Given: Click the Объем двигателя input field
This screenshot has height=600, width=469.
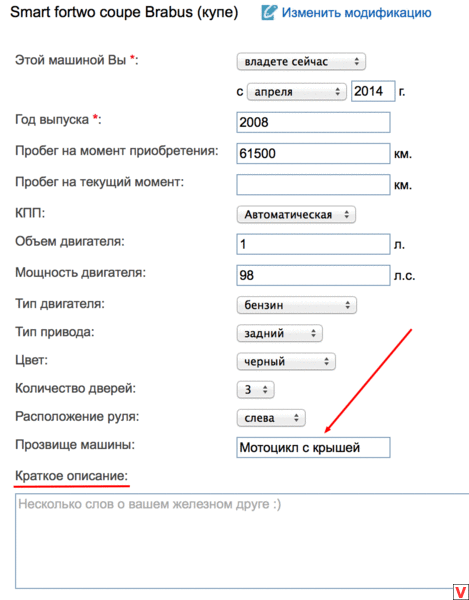Looking at the screenshot, I should (x=313, y=244).
